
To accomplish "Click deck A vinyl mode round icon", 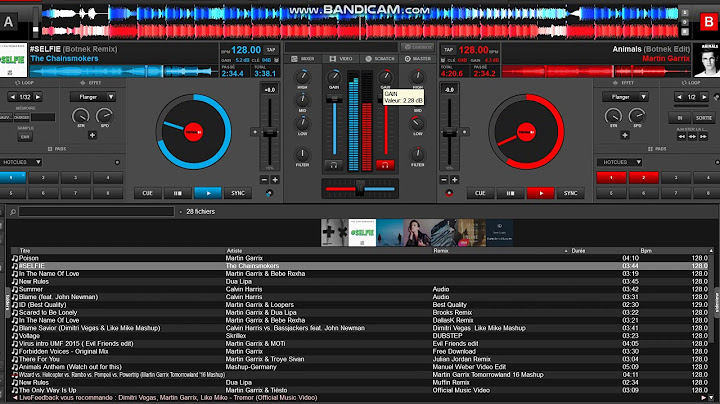I will [x=270, y=193].
